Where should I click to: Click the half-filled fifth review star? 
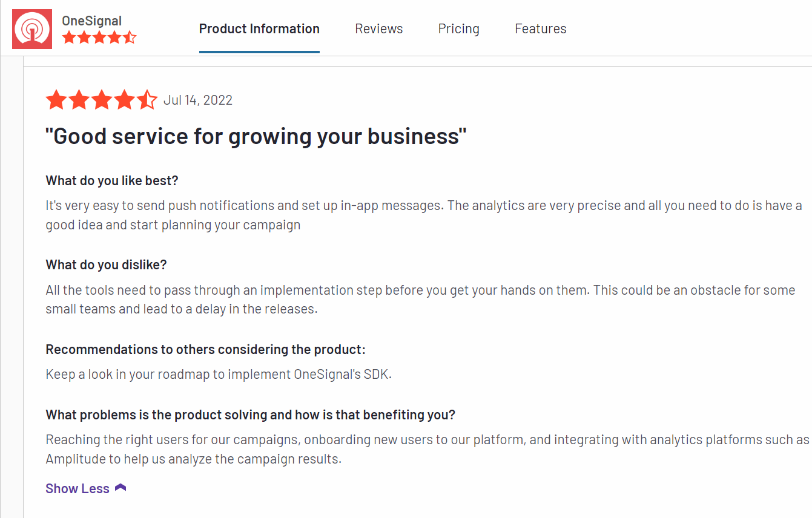(147, 100)
